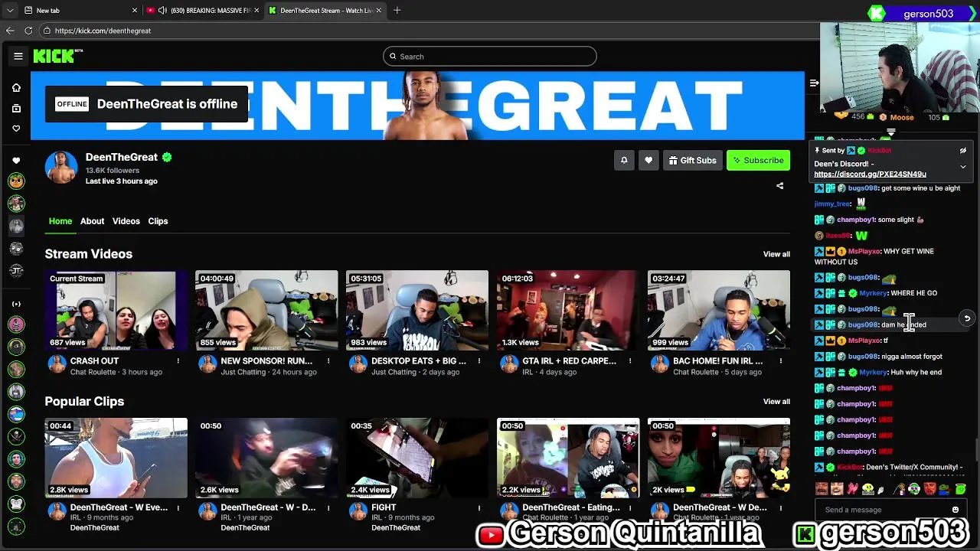Click the Kick search field
Screen dimensions: 980x551
[490, 57]
